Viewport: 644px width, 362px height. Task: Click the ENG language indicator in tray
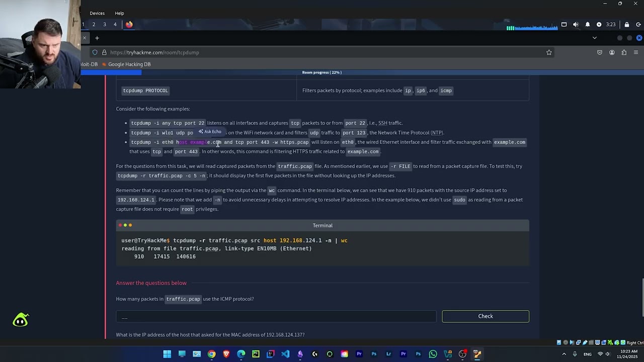(x=587, y=354)
